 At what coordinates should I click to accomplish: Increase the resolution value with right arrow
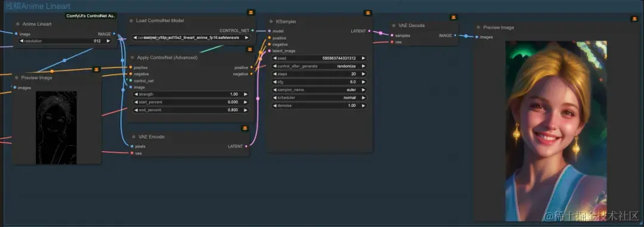click(x=109, y=41)
